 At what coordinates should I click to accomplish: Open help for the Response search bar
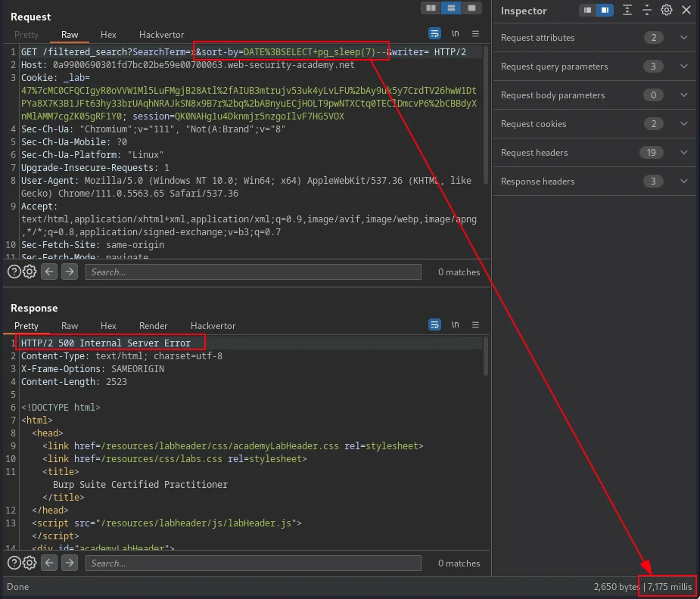pyautogui.click(x=14, y=563)
